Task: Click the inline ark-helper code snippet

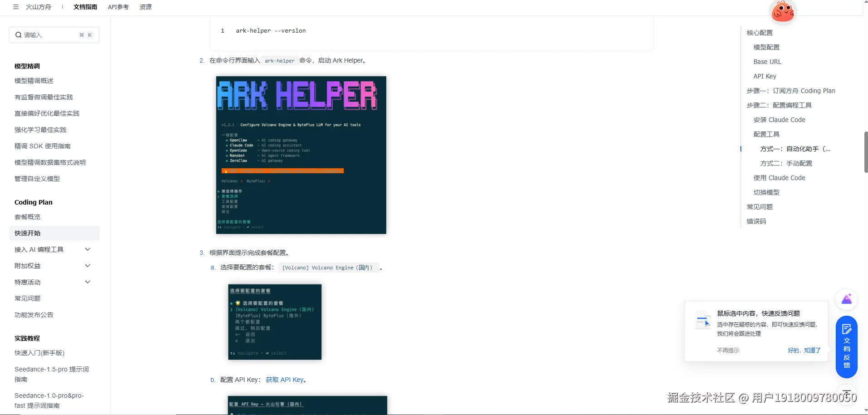Action: click(280, 61)
